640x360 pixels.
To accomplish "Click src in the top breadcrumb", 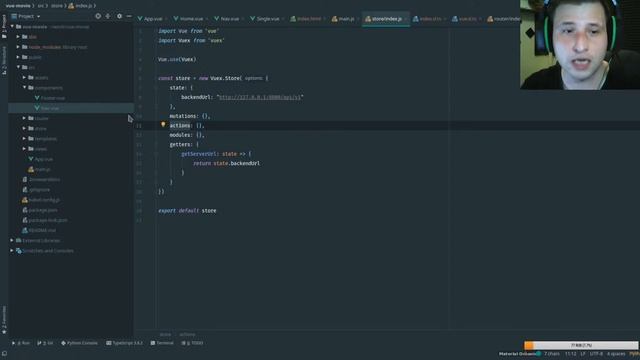I will point(40,6).
